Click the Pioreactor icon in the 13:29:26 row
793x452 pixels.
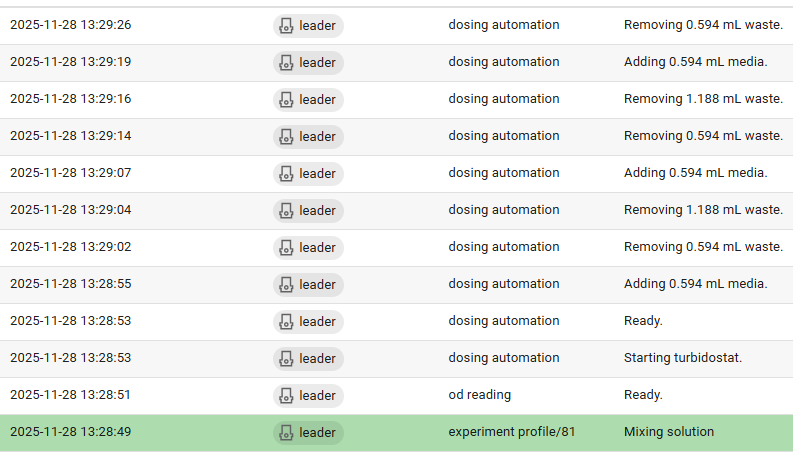point(286,25)
